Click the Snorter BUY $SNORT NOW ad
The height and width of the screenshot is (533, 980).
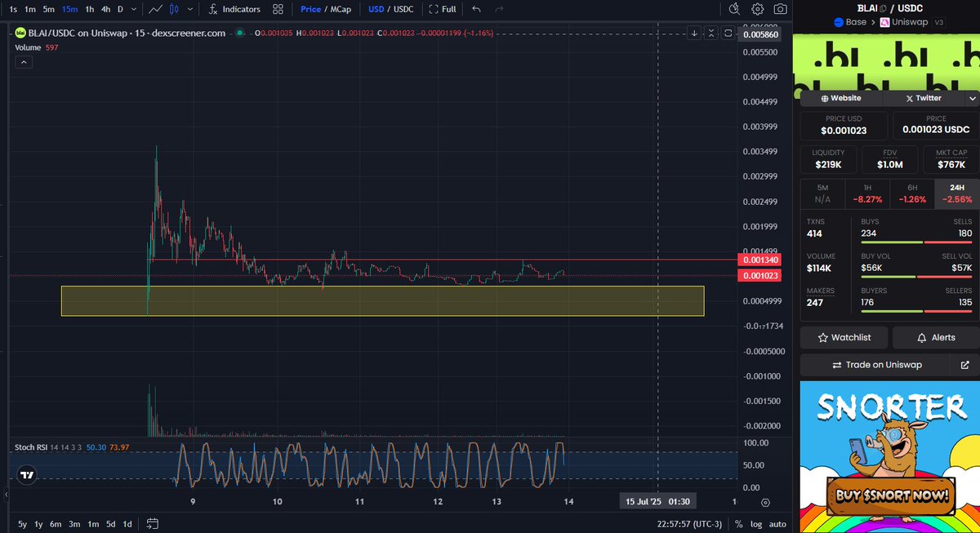[x=889, y=457]
